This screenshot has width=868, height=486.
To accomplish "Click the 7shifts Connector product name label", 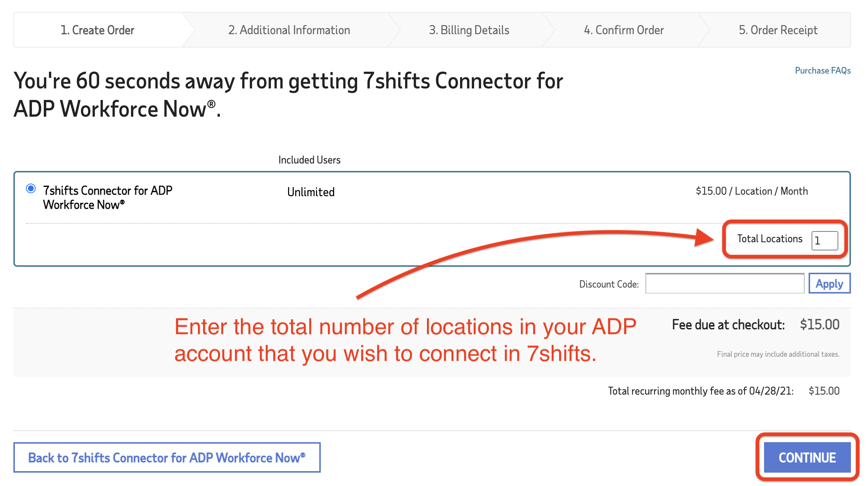I will [108, 198].
